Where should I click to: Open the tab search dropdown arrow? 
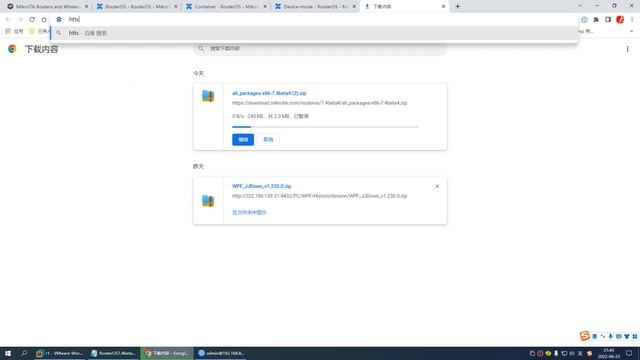pos(580,6)
